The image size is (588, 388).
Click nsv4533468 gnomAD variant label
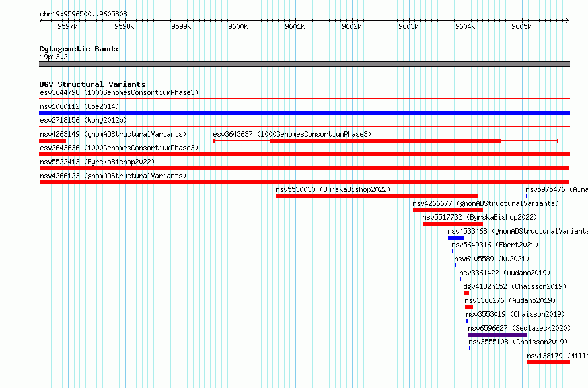(517, 231)
